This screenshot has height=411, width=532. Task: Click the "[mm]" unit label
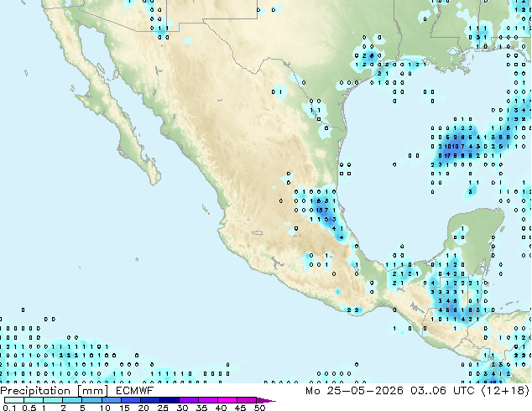pyautogui.click(x=92, y=391)
